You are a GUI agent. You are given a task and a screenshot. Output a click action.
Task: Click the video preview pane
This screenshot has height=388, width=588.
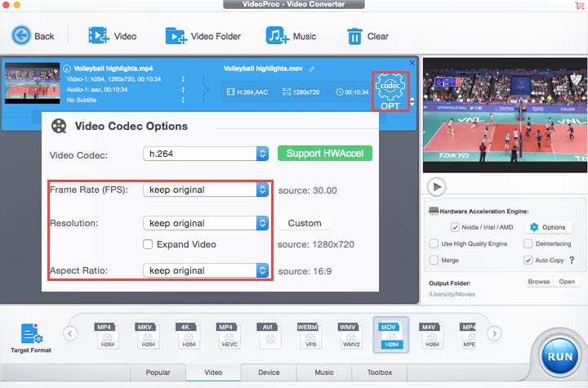click(505, 115)
